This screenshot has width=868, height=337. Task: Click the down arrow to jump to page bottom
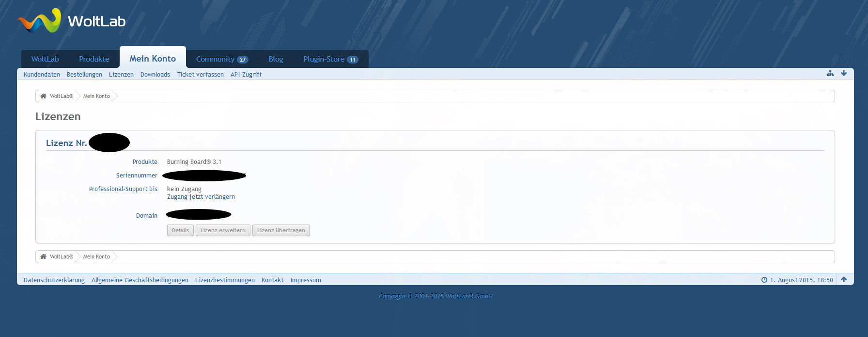pyautogui.click(x=844, y=74)
